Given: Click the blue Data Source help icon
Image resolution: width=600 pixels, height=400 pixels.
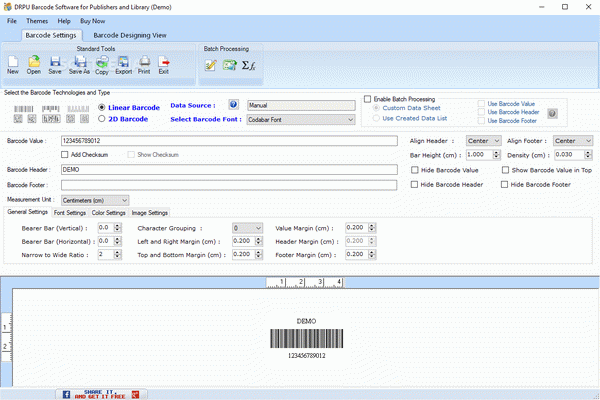Looking at the screenshot, I should pos(234,104).
